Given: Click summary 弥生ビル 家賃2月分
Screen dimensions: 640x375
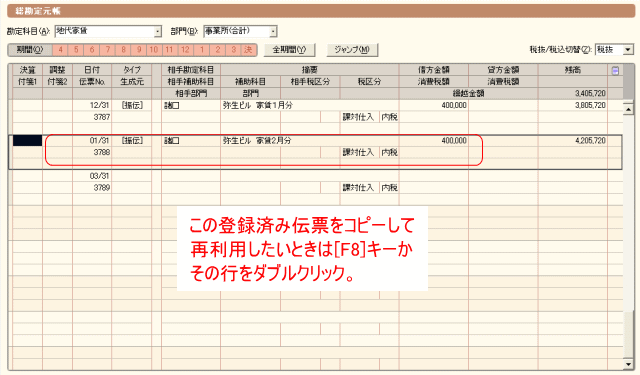Looking at the screenshot, I should point(258,141).
